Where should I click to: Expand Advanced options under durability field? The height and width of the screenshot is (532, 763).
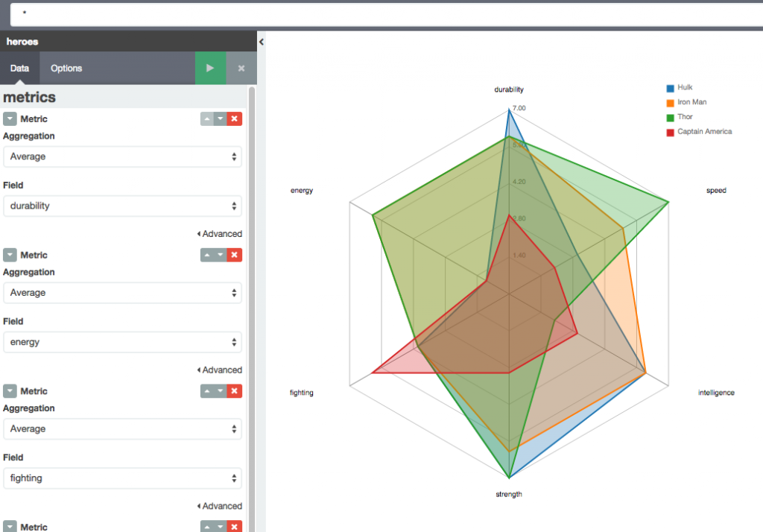pos(220,234)
